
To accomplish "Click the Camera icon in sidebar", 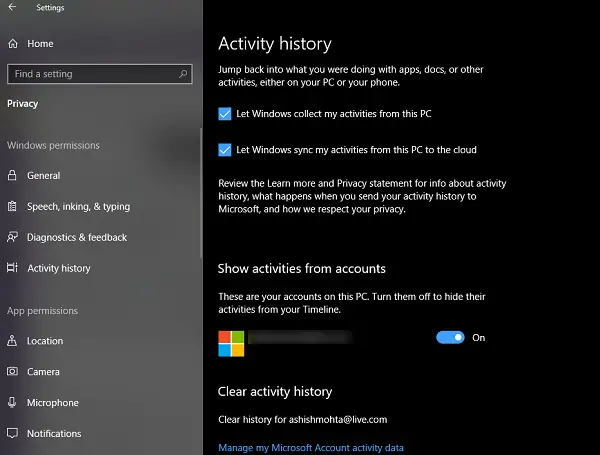I will pos(12,371).
